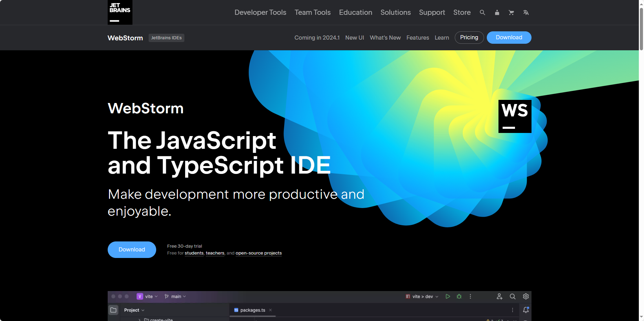The image size is (644, 321).
Task: Click the IDE toolbar more options dots
Action: pyautogui.click(x=470, y=296)
